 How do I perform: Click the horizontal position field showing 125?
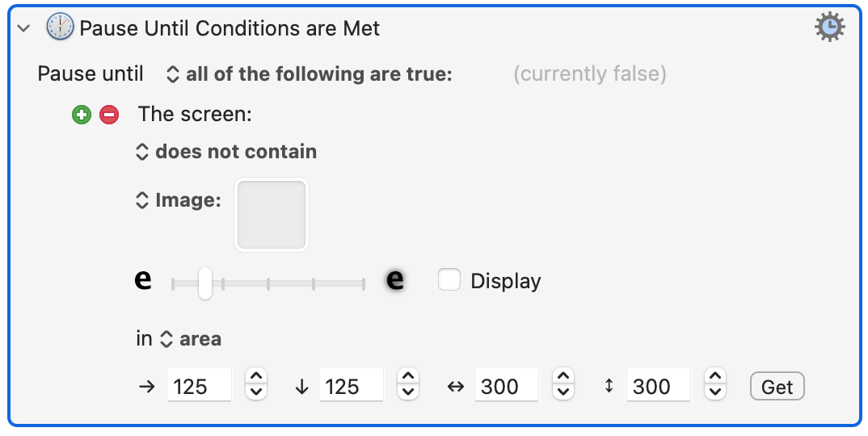pos(200,385)
